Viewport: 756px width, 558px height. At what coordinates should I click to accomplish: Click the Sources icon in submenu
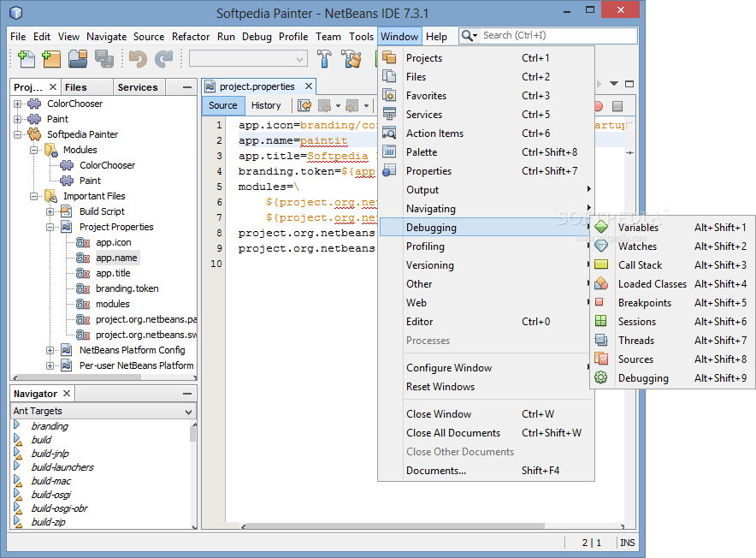pos(601,359)
